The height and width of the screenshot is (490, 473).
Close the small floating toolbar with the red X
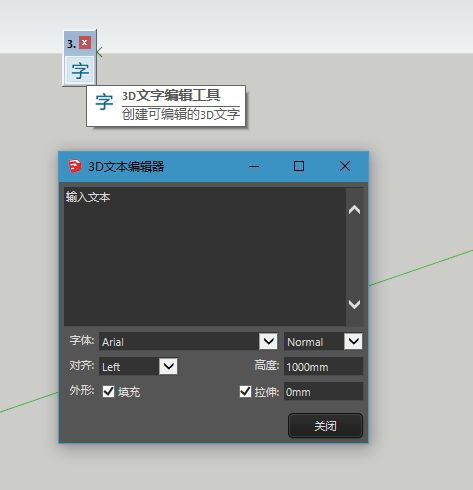point(85,43)
